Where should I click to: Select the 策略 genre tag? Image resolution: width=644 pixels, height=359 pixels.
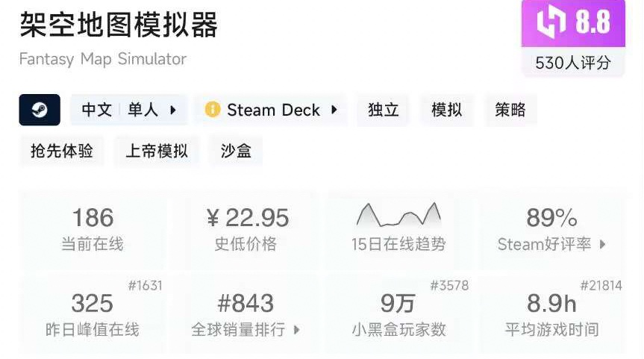510,110
